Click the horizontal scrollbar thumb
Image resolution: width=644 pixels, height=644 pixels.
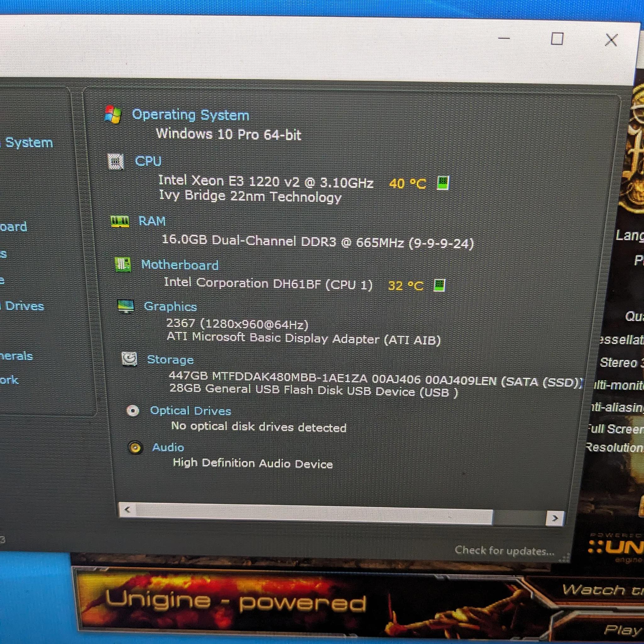pos(314,513)
